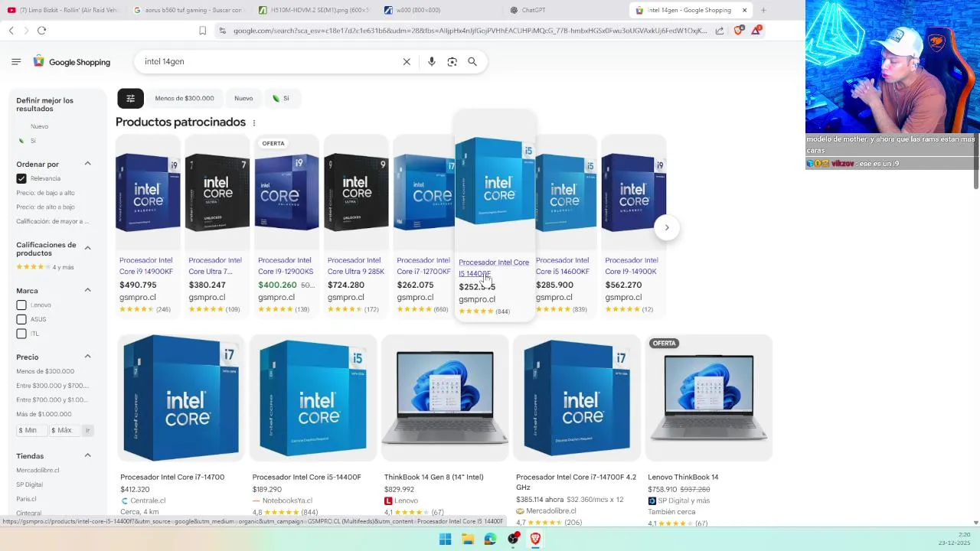Switch to the Limp Bizkit YouTube tab
Viewport: 980px width, 551px height.
[63, 10]
